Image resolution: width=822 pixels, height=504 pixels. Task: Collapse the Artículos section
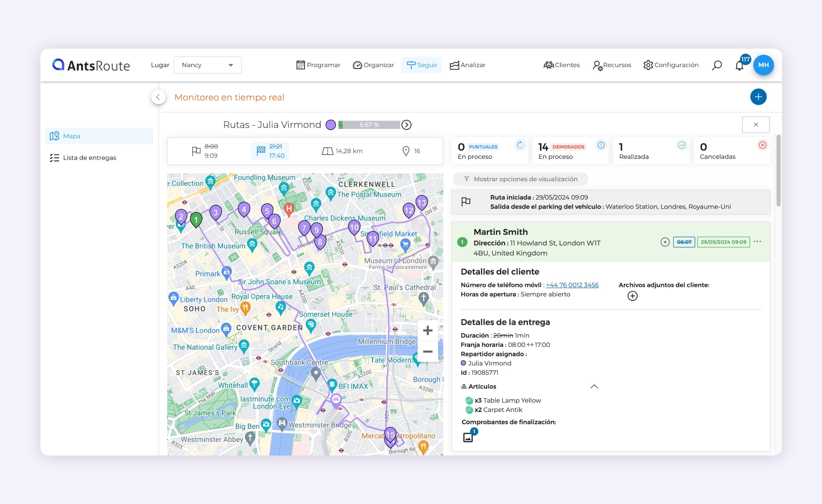[x=594, y=387]
